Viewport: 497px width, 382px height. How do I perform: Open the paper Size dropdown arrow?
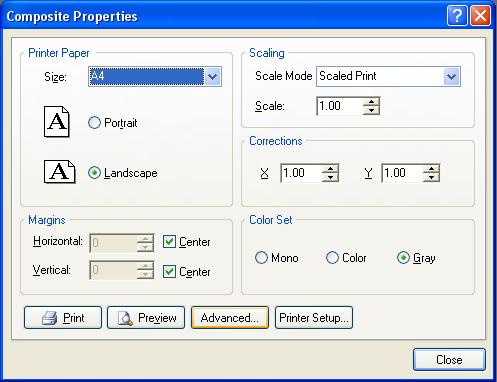coord(213,77)
